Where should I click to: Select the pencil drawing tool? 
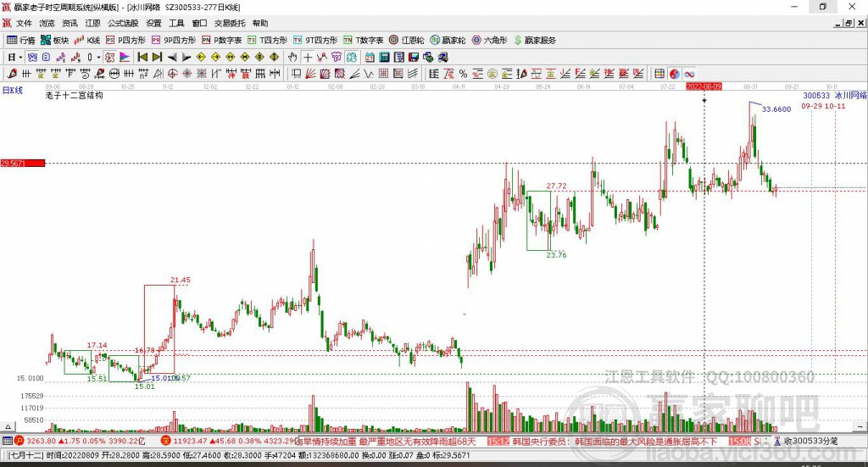[12, 74]
